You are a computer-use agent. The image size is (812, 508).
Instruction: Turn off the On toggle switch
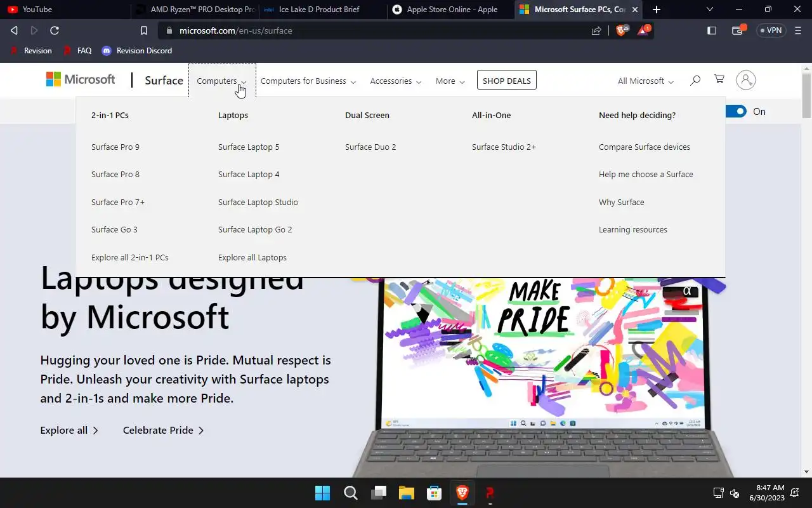click(737, 111)
